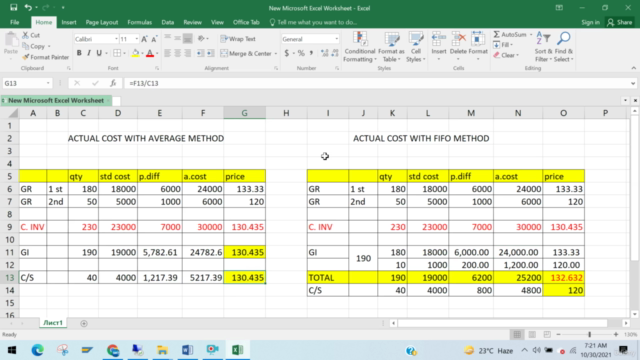This screenshot has width=640, height=360.
Task: Click Merge & Center button
Action: tap(246, 53)
